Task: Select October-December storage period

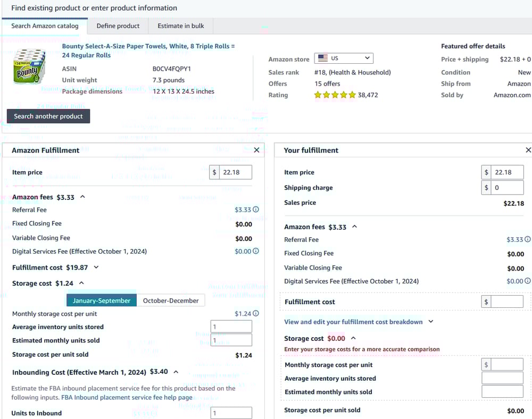Action: tap(171, 300)
